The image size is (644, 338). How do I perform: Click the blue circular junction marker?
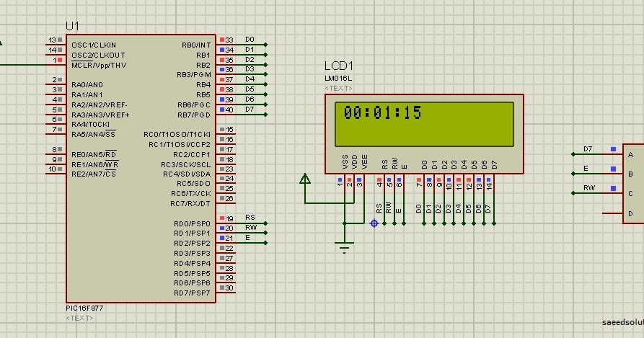[374, 223]
